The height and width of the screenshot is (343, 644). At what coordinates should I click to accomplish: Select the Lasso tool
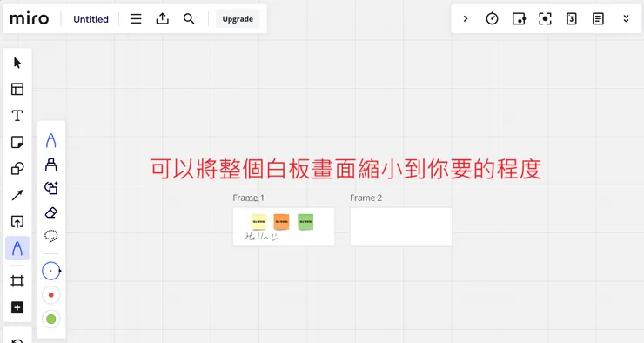tap(51, 236)
